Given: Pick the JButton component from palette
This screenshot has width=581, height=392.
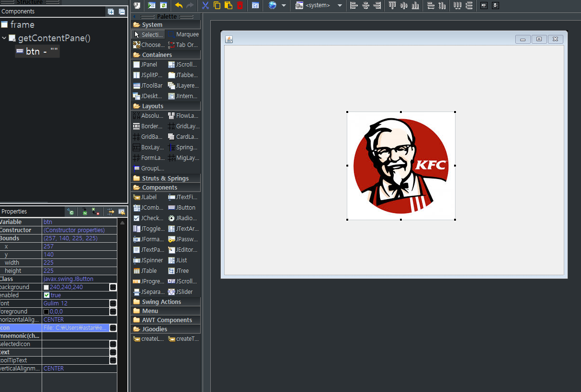Looking at the screenshot, I should point(182,208).
